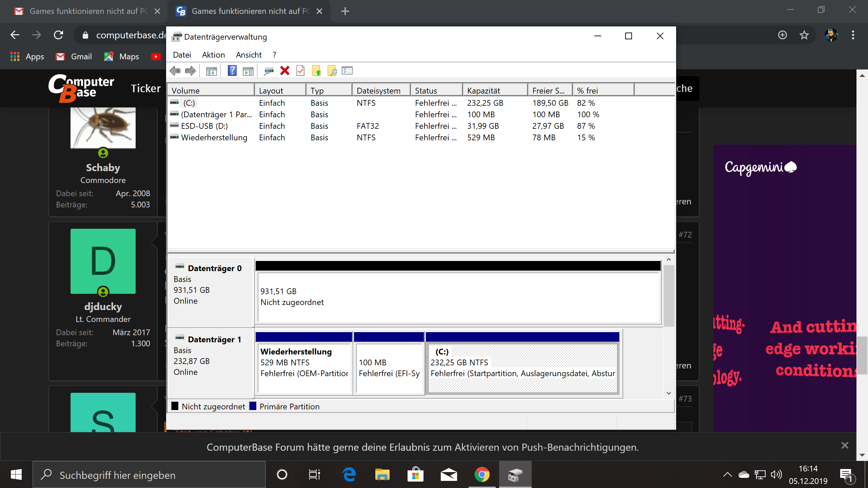868x488 pixels.
Task: Click the rescan disks toolbar icon
Action: pos(269,71)
